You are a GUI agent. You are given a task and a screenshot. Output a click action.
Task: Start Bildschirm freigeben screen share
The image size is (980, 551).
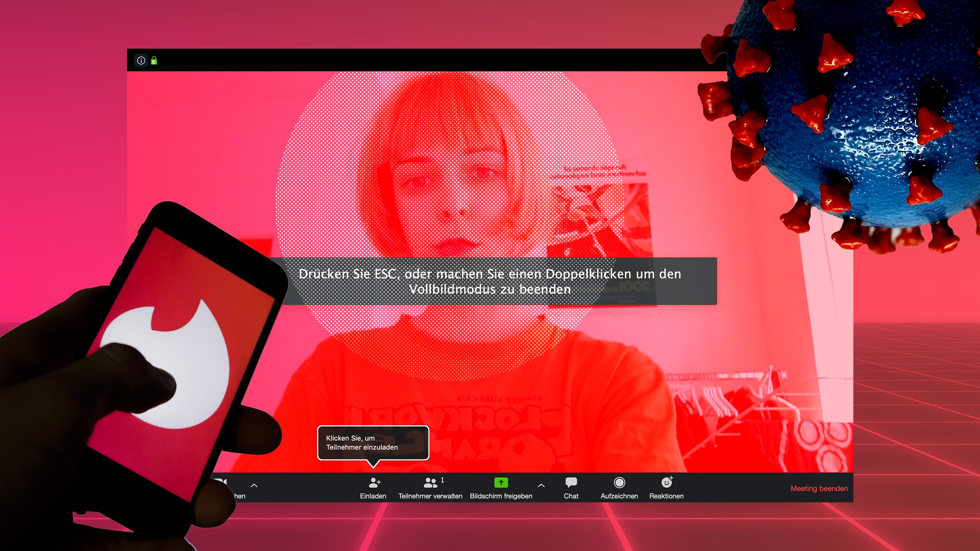tap(501, 488)
